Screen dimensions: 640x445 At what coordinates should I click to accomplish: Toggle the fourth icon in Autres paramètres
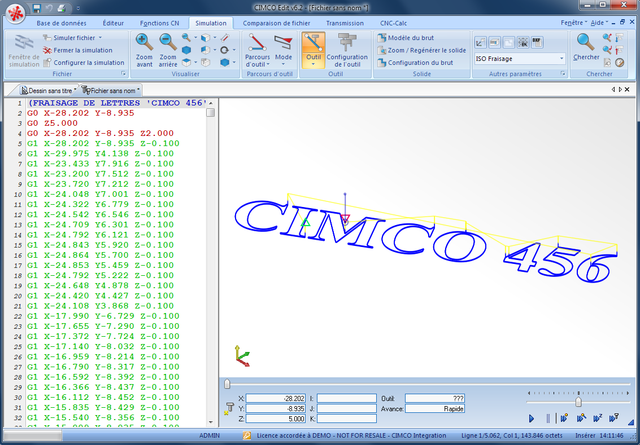coord(523,42)
